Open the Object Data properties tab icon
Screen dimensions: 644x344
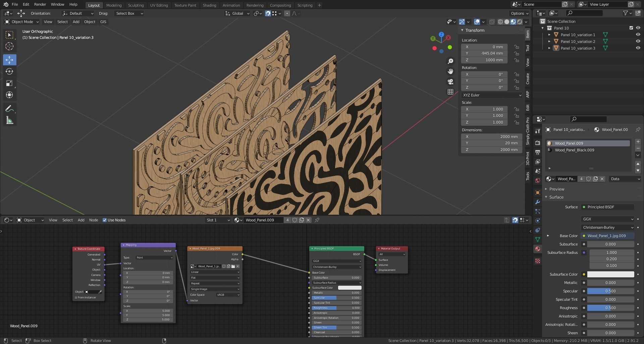pyautogui.click(x=538, y=239)
